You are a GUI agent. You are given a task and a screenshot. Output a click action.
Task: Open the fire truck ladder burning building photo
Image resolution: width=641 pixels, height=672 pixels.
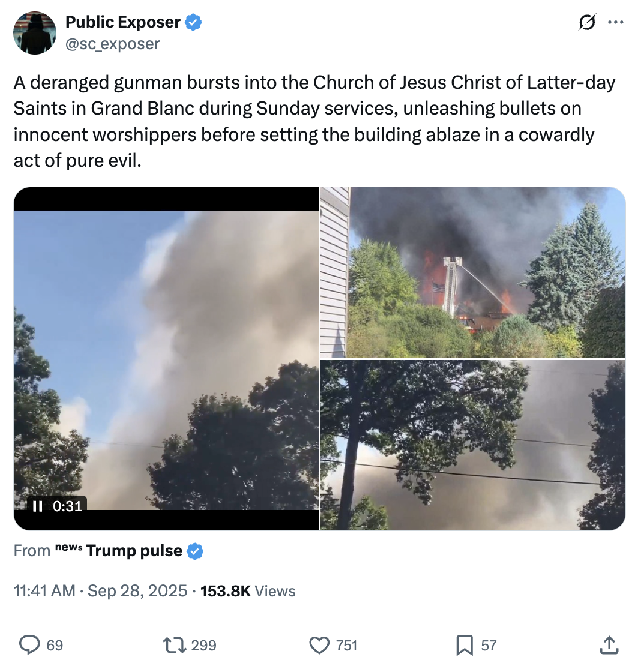[473, 272]
